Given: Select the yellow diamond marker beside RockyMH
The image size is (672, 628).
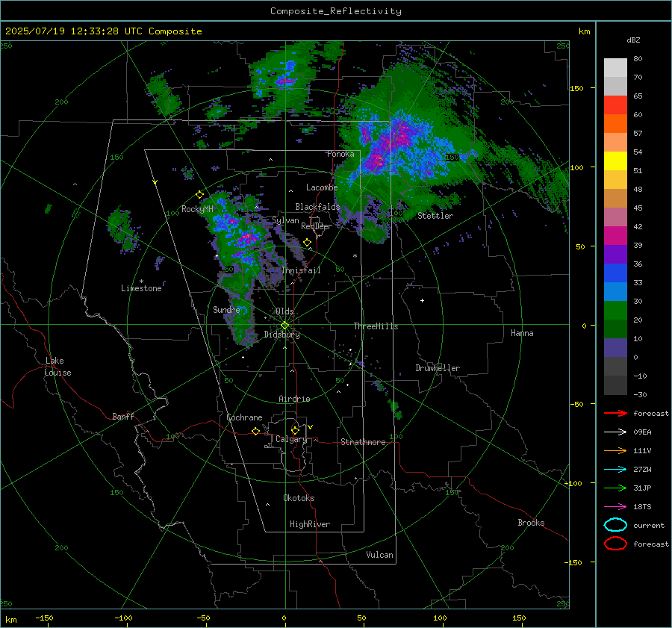Looking at the screenshot, I should (199, 195).
